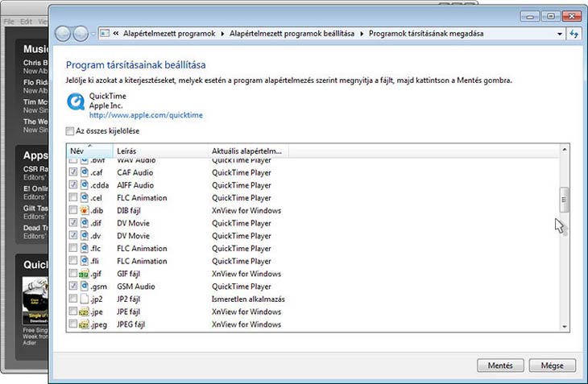
Task: Click the Mentés button
Action: click(x=500, y=365)
